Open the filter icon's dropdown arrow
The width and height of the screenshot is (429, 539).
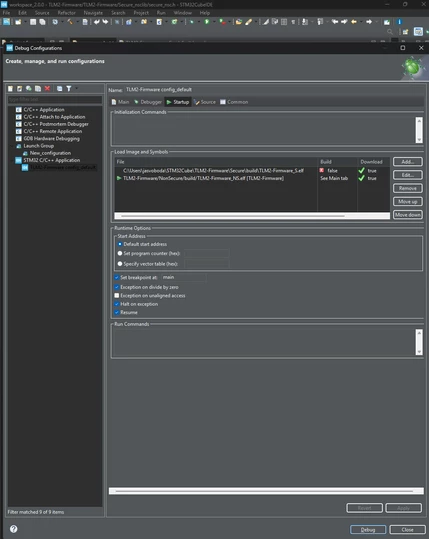click(x=76, y=89)
